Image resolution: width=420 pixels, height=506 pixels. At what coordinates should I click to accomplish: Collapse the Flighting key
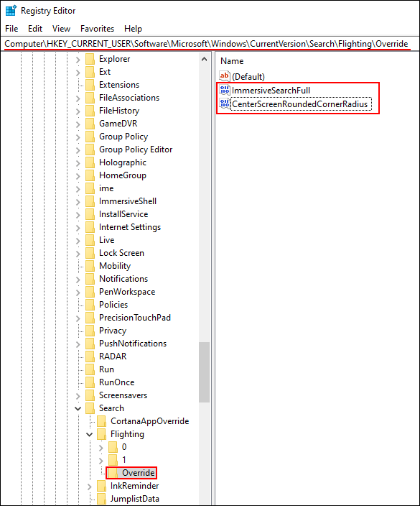89,434
